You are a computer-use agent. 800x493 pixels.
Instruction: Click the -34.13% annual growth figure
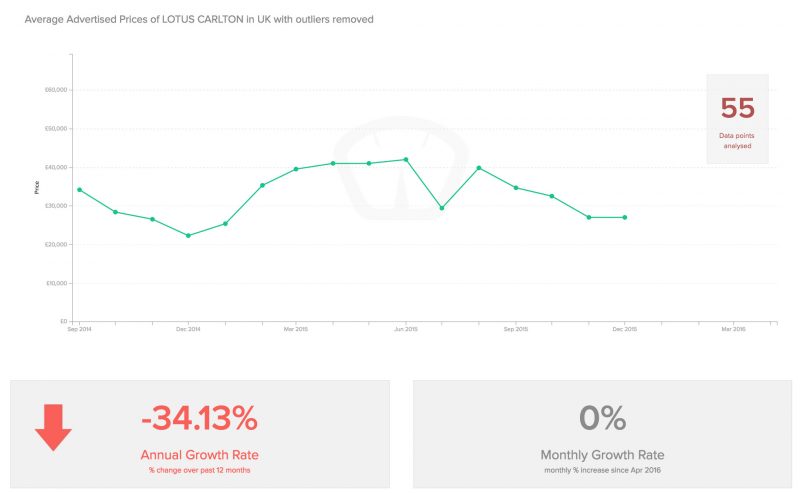(x=199, y=418)
